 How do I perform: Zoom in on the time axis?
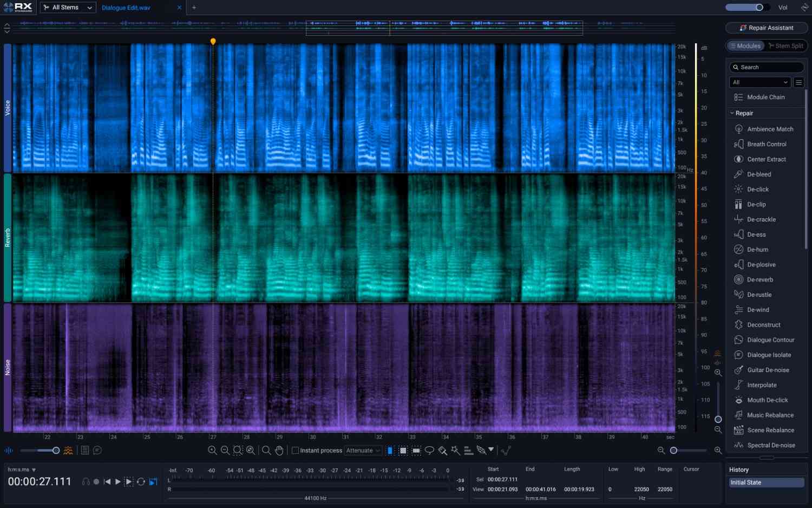pyautogui.click(x=718, y=450)
